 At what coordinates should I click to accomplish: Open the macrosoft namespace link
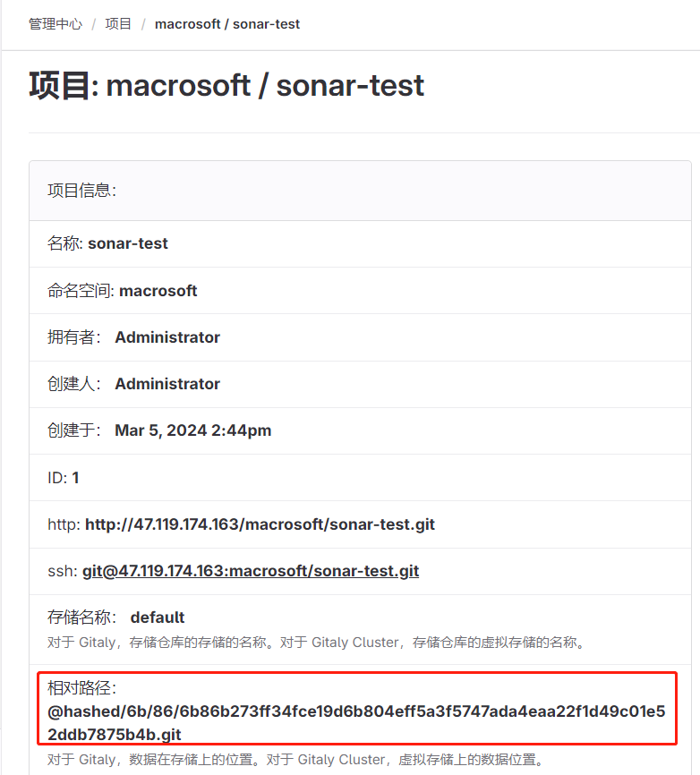click(158, 291)
